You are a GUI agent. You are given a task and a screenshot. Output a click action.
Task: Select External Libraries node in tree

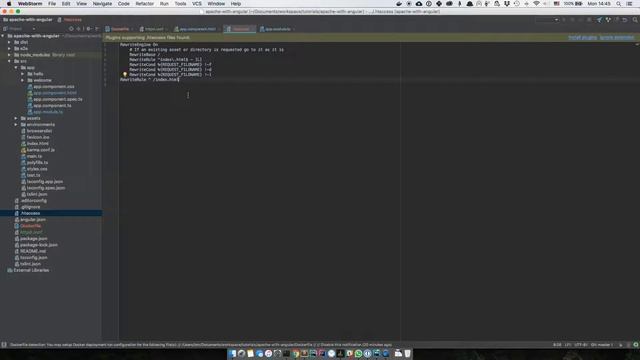(x=28, y=270)
